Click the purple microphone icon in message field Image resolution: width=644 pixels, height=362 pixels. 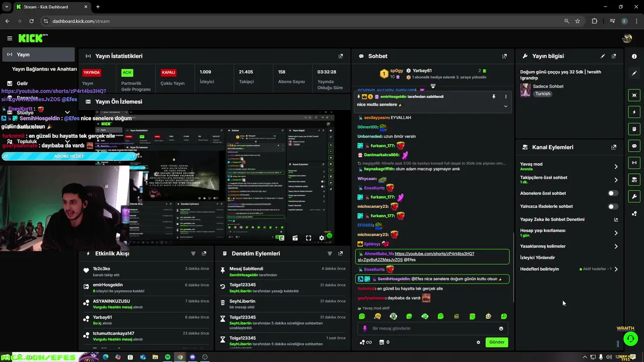pos(365,328)
